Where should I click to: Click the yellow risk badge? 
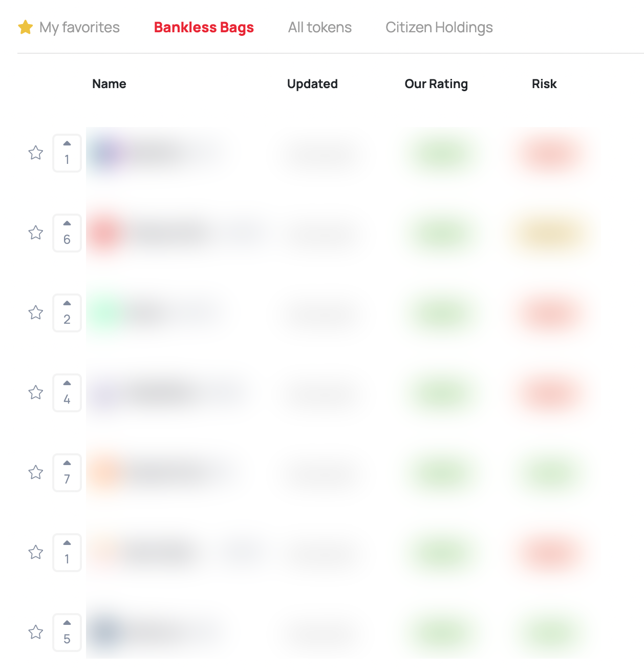point(551,234)
